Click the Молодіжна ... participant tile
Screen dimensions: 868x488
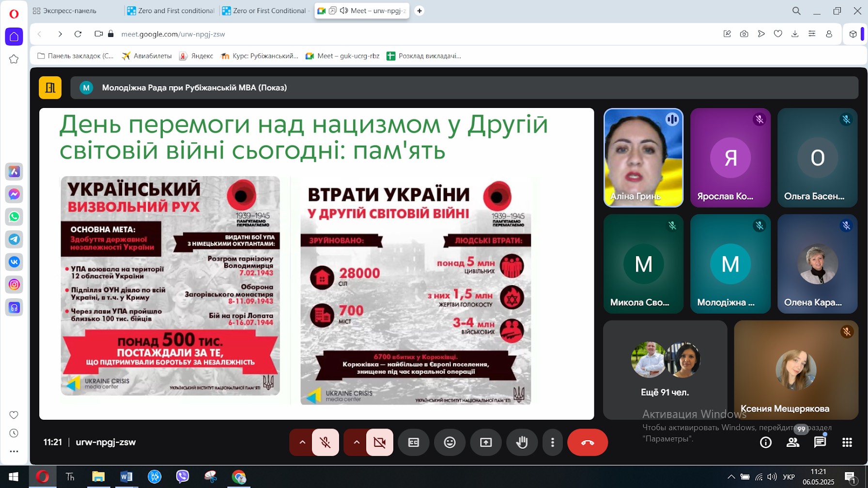click(730, 264)
